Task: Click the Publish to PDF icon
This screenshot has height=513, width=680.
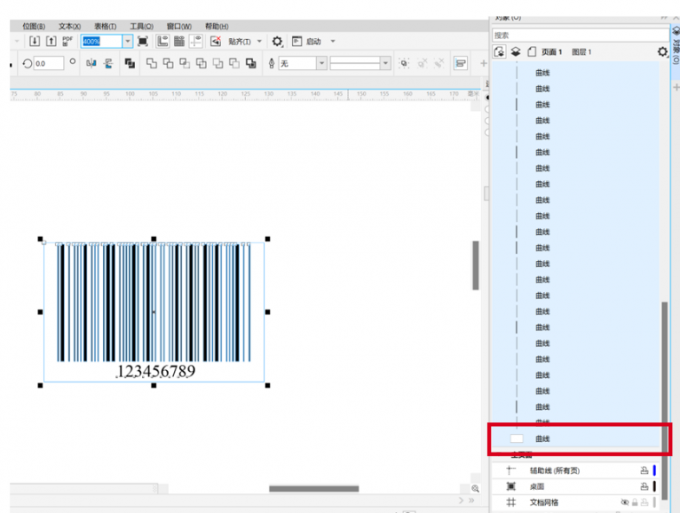Action: click(67, 41)
